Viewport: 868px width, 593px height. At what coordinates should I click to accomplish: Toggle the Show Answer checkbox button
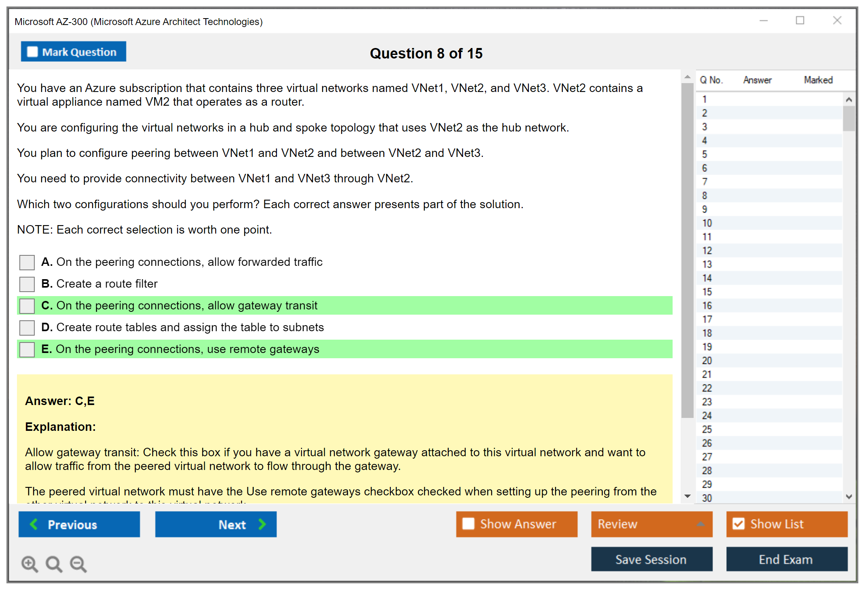tap(468, 524)
